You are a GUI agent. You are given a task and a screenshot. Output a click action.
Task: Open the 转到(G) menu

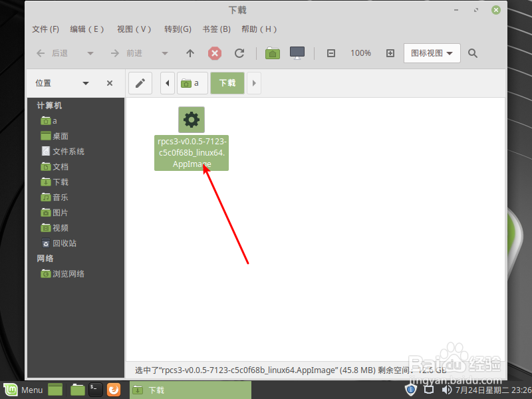point(178,29)
